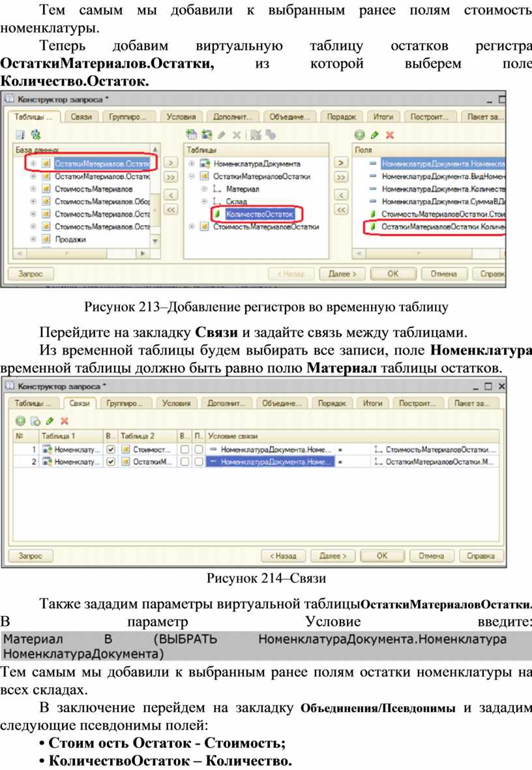This screenshot has width=532, height=770.
Task: Open the Порядок tab in Figure 213 dialog
Action: (342, 117)
